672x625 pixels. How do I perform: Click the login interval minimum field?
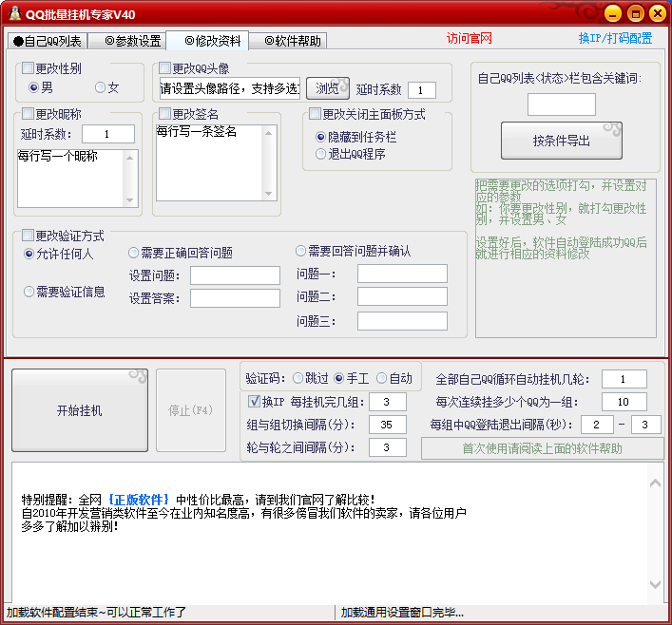[x=597, y=425]
